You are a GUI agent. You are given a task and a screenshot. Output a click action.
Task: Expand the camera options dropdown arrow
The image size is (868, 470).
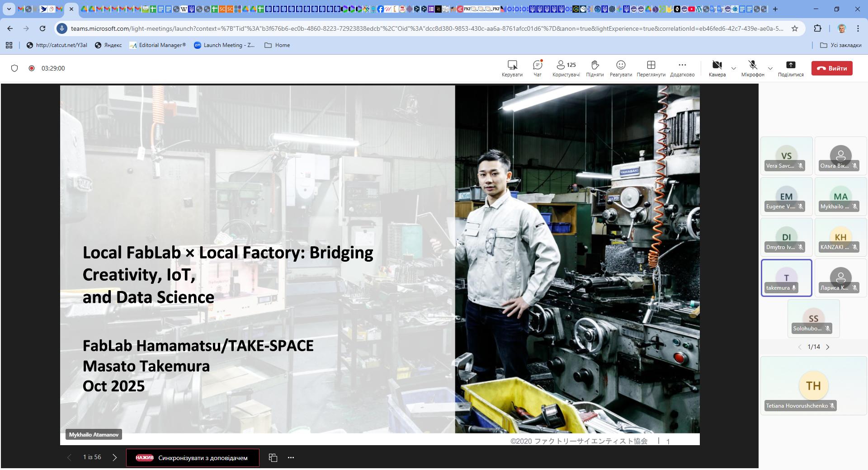click(x=734, y=69)
